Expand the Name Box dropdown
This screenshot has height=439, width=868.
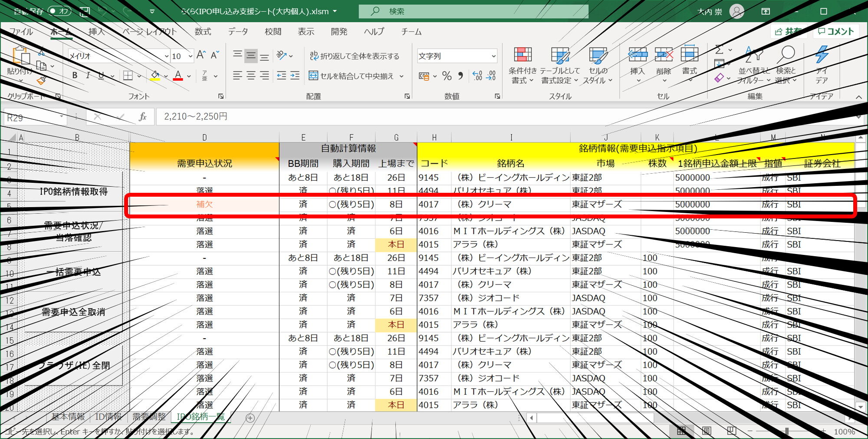61,117
